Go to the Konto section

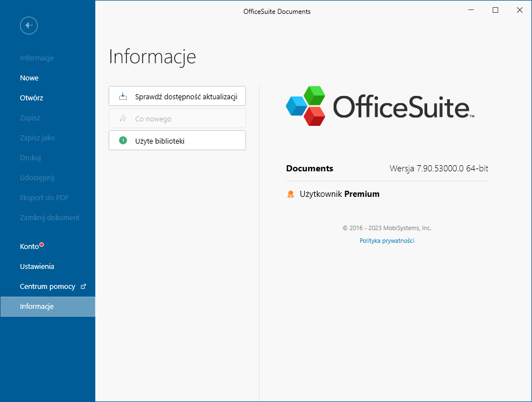pos(29,247)
